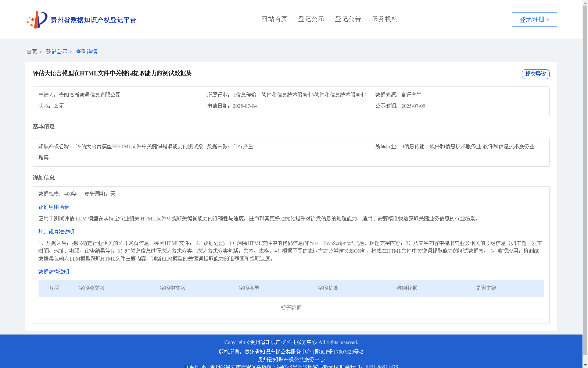The height and width of the screenshot is (368, 588).
Task: Click 暂无数据 empty table message
Action: (291, 308)
